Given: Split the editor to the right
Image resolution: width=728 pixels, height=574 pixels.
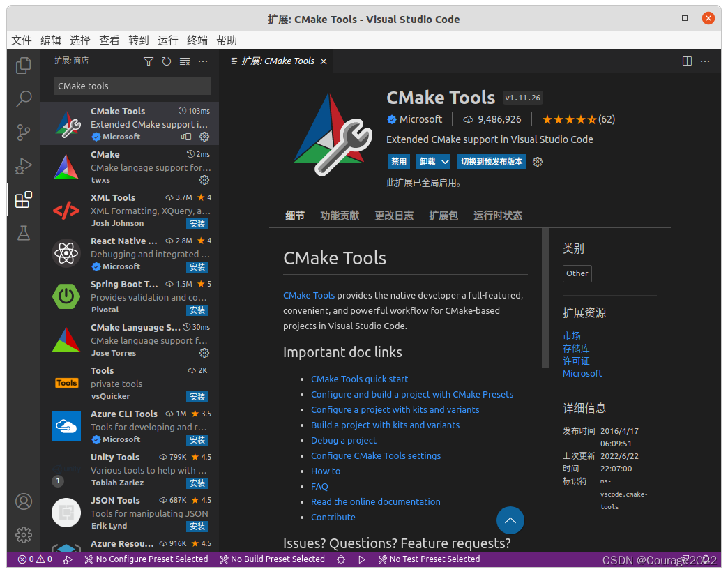Looking at the screenshot, I should point(687,61).
